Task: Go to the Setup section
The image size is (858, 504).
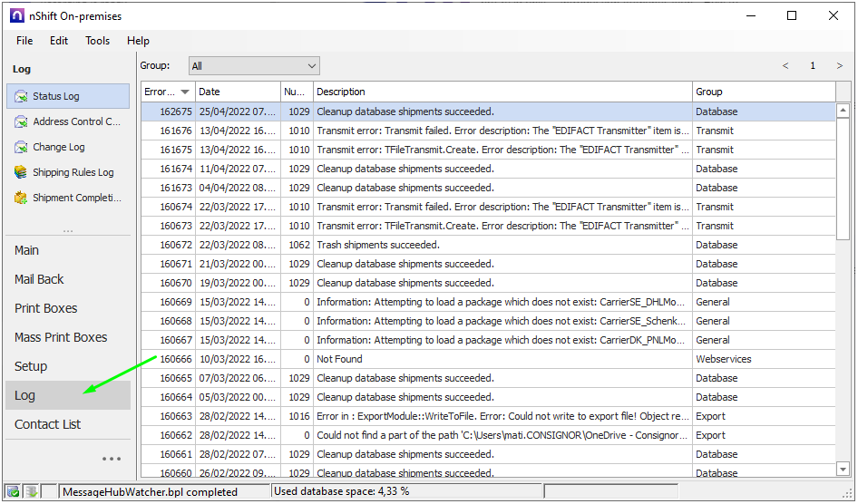Action: pyautogui.click(x=31, y=366)
